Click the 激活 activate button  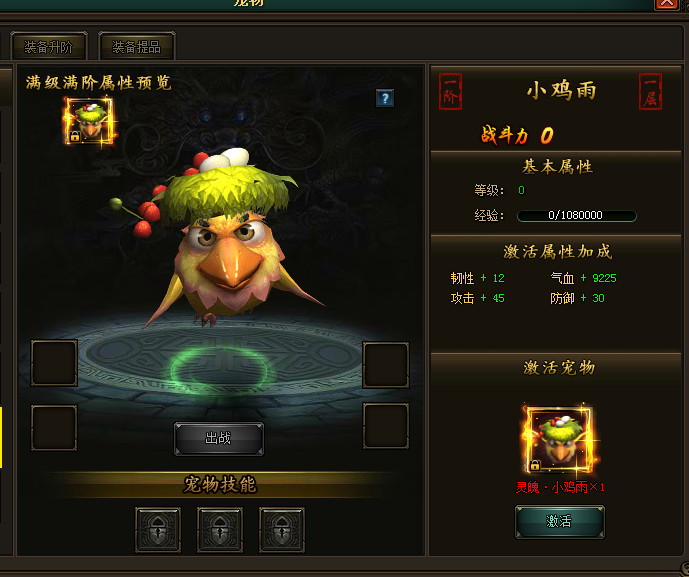click(x=559, y=522)
